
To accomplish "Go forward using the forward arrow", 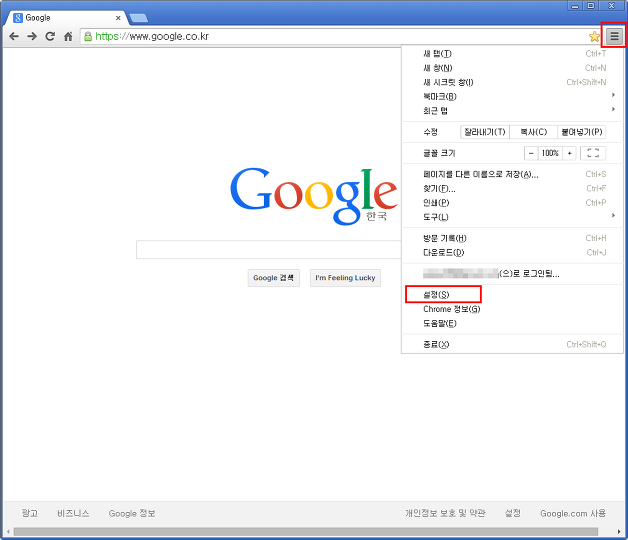I will pyautogui.click(x=32, y=36).
